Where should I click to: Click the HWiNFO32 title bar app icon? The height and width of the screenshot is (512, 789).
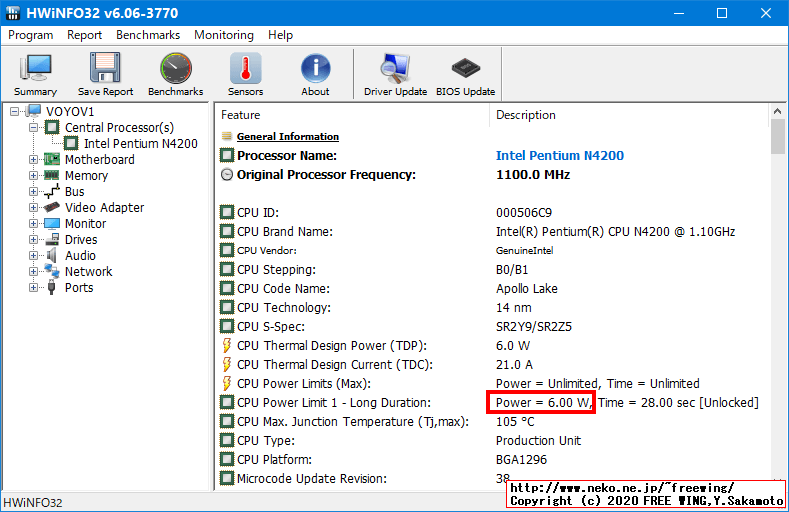point(13,13)
